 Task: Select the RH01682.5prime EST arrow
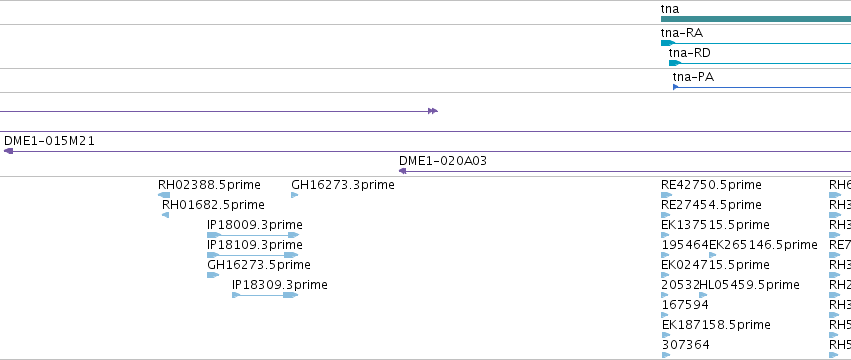166,215
